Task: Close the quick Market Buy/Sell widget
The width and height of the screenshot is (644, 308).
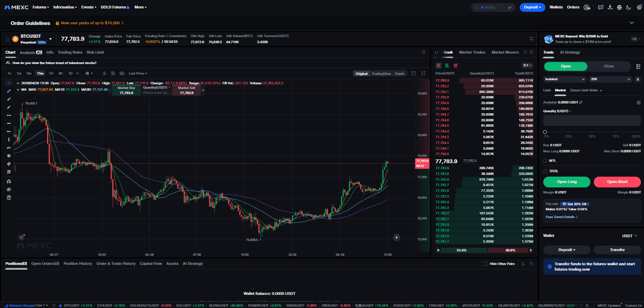Action: [203, 90]
